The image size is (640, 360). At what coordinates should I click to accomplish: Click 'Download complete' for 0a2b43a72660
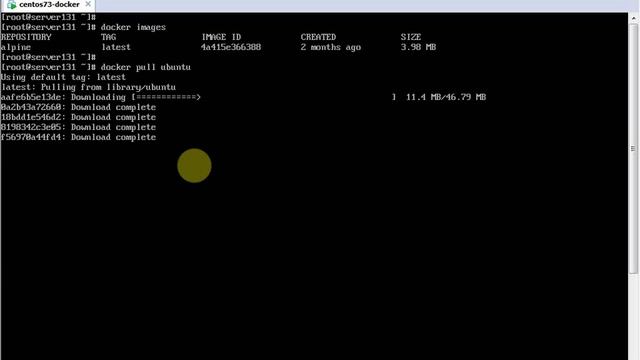[113, 107]
